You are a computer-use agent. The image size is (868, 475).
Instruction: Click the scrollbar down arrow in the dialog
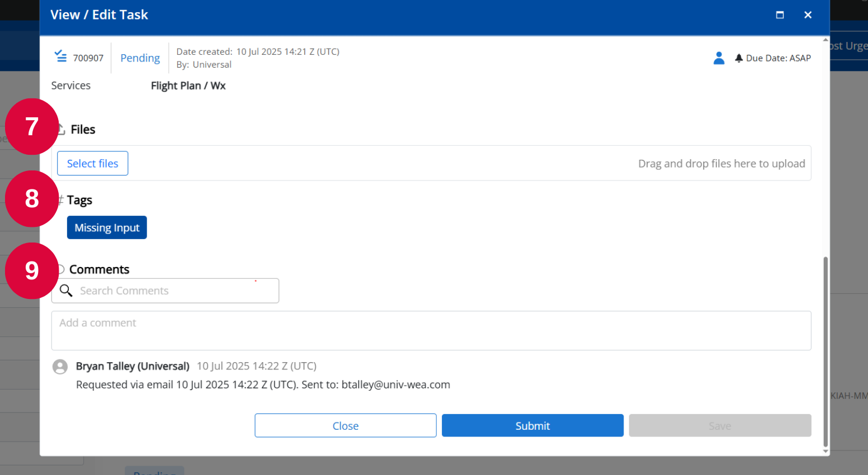coord(825,451)
